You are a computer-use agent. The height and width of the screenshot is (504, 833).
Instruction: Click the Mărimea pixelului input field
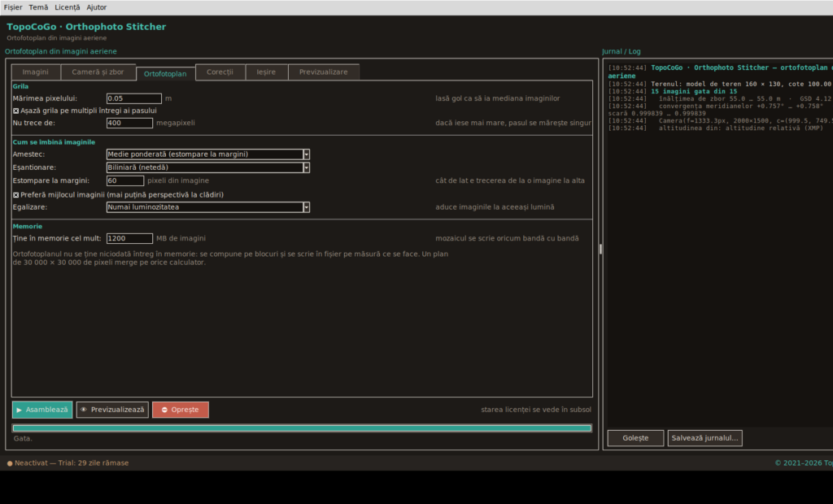[x=134, y=98]
